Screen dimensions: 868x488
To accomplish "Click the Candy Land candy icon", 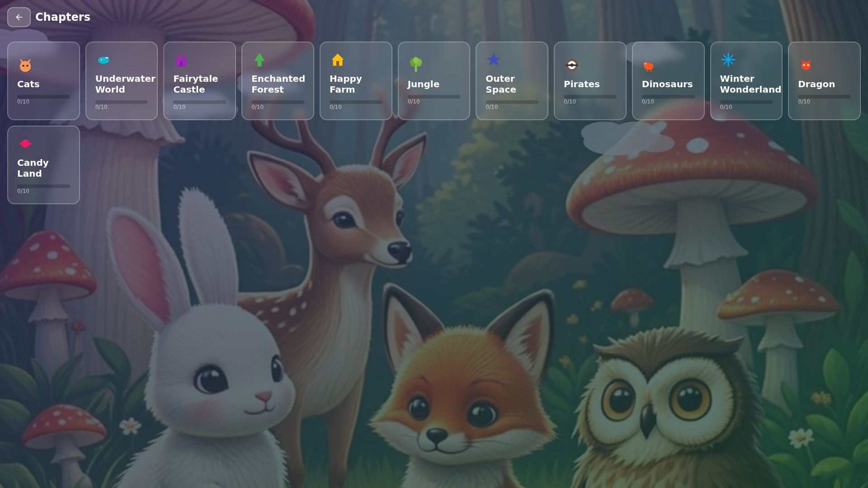I will click(x=25, y=144).
